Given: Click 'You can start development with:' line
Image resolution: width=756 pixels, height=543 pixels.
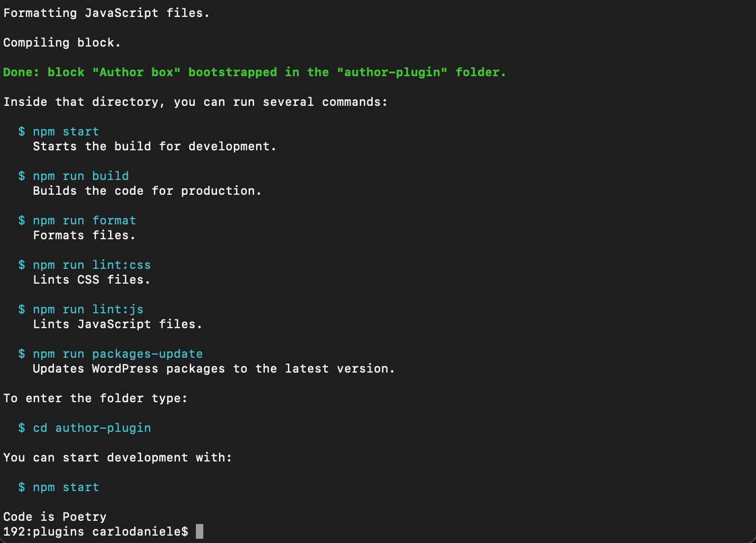Looking at the screenshot, I should [118, 457].
